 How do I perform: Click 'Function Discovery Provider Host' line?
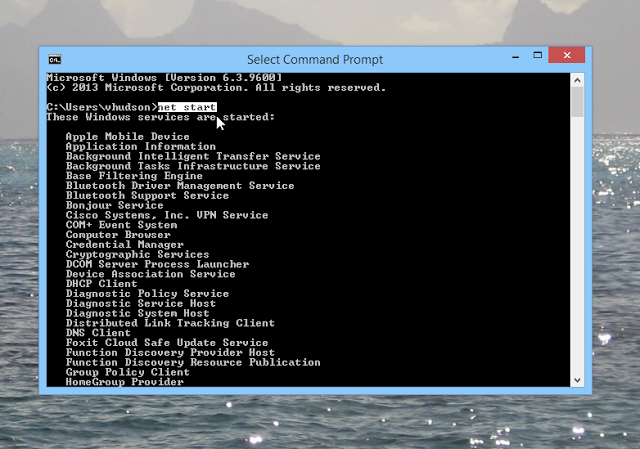coord(170,352)
